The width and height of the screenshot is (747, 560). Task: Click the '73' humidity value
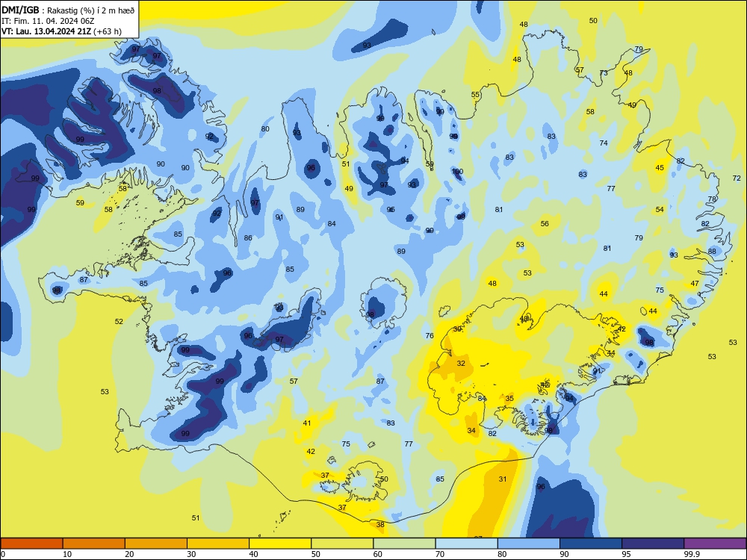pyautogui.click(x=604, y=73)
